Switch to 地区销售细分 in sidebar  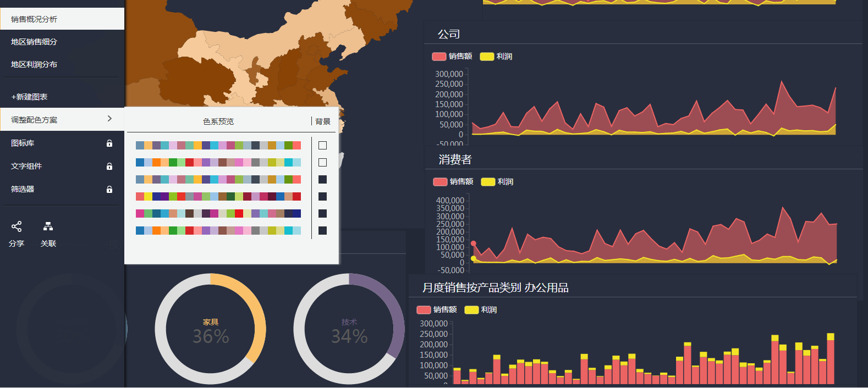(x=34, y=42)
